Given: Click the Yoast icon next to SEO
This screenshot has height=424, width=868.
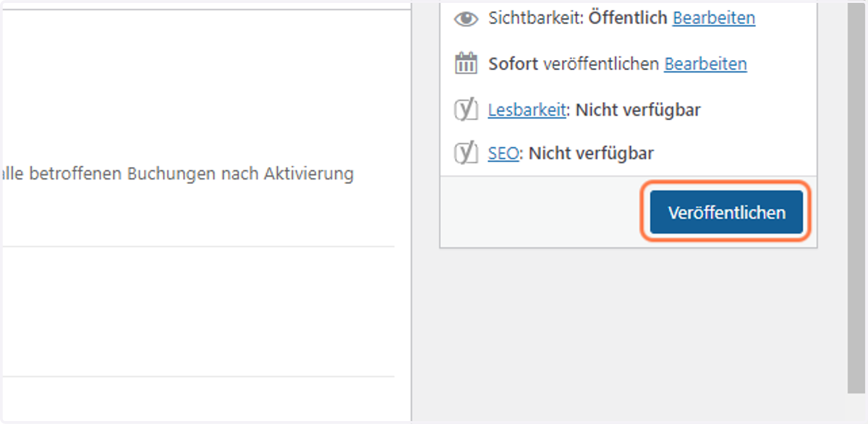Looking at the screenshot, I should (466, 153).
